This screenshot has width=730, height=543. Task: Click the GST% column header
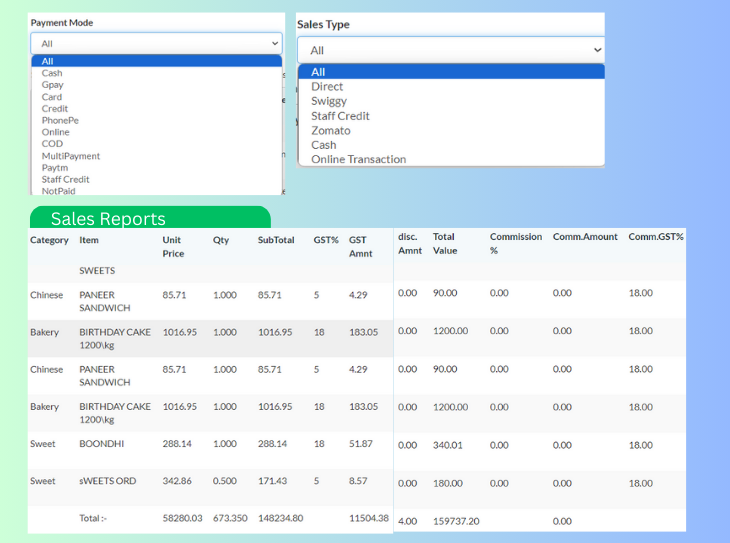[326, 240]
